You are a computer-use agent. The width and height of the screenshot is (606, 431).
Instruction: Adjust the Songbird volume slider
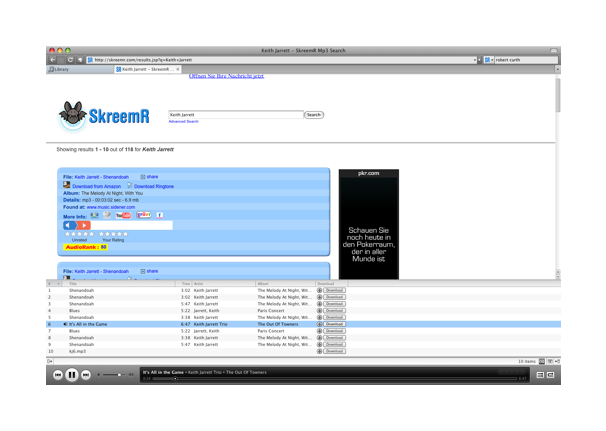pos(113,375)
